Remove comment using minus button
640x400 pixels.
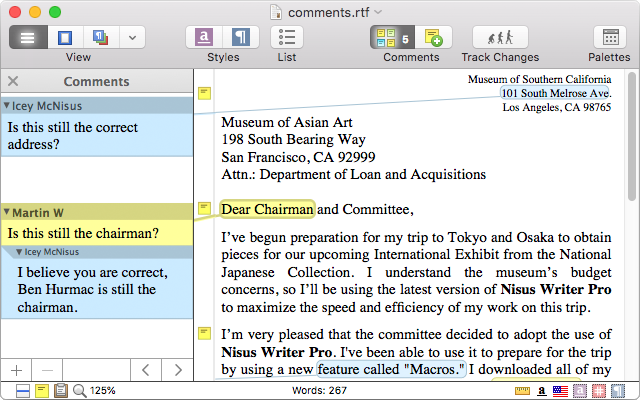click(47, 370)
